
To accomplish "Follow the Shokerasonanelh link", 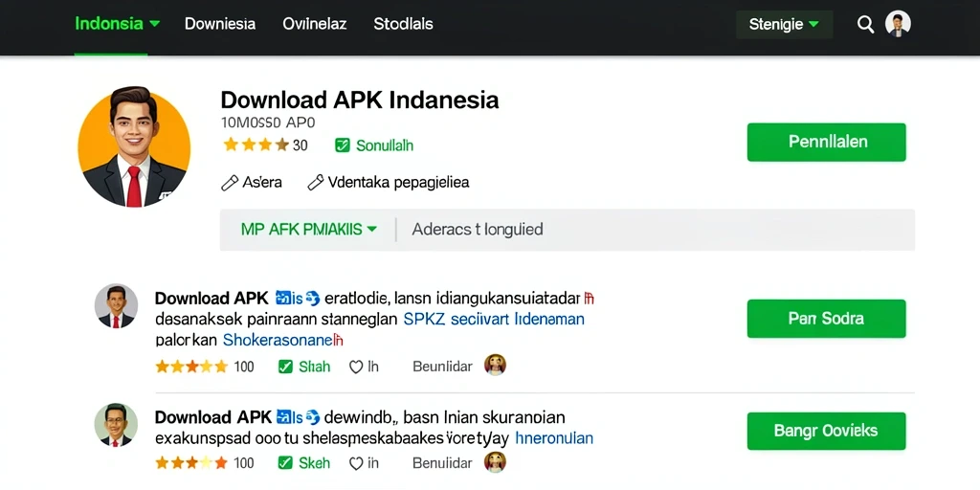I will click(x=283, y=341).
